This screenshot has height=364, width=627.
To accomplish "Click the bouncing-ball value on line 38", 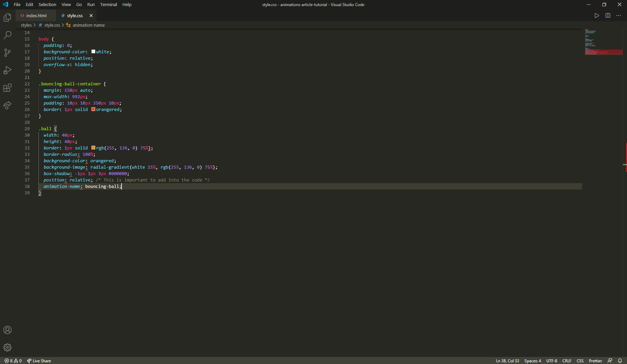I will point(102,186).
